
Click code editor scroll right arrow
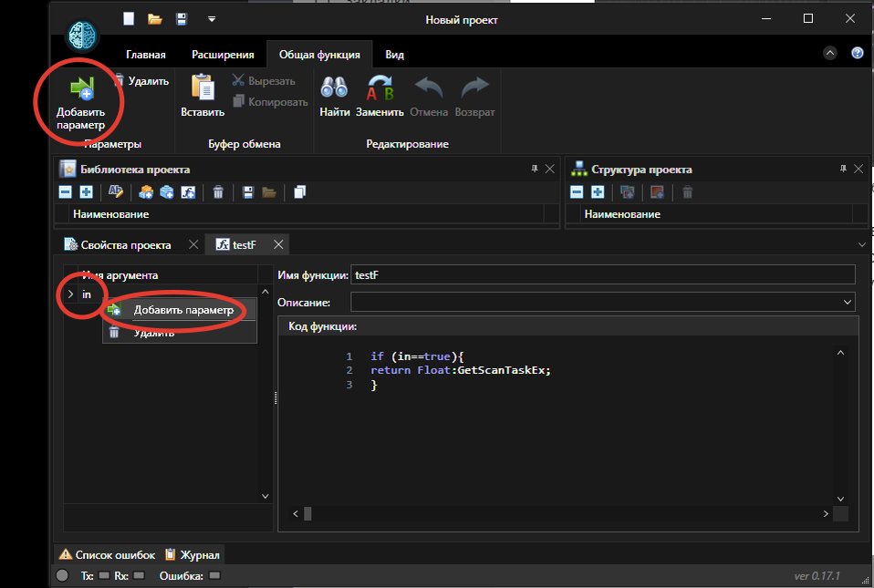coord(826,514)
